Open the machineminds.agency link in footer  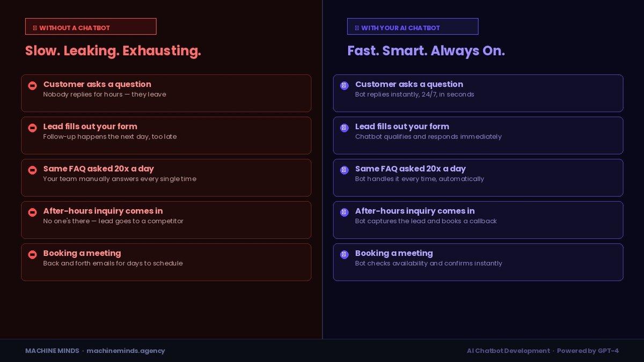pyautogui.click(x=126, y=351)
